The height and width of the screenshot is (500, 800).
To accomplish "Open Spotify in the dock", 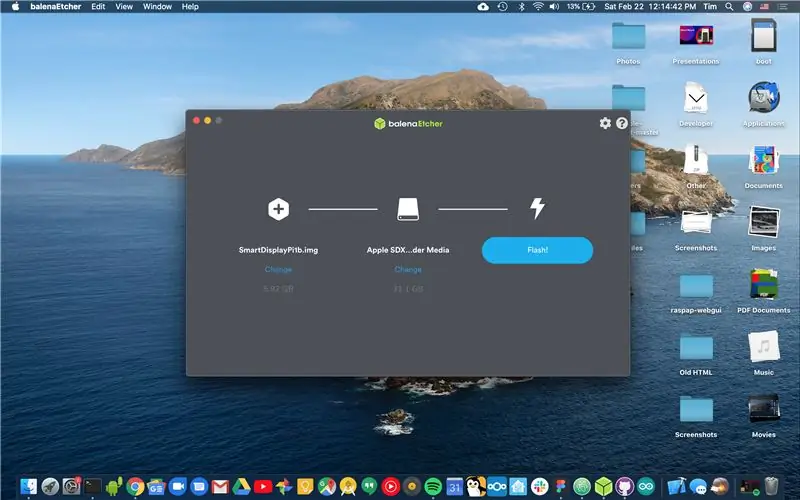I will pyautogui.click(x=433, y=486).
